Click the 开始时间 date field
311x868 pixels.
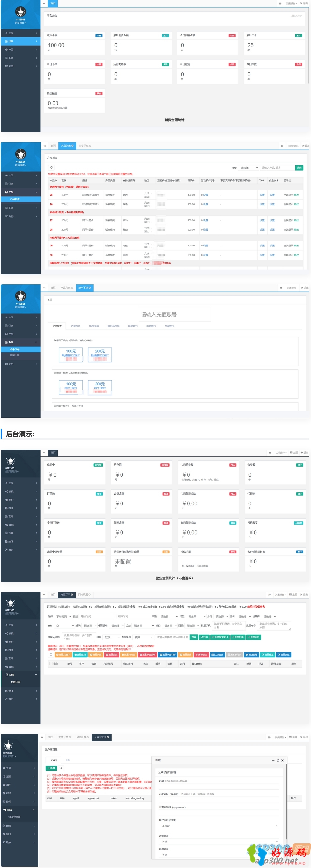[x=97, y=616]
